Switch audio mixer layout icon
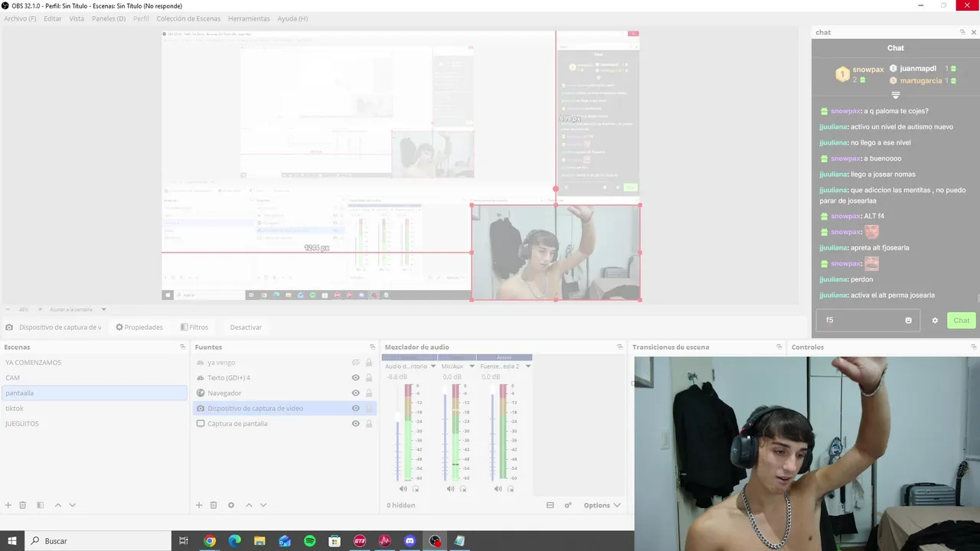Viewport: 980px width, 551px height. [550, 505]
